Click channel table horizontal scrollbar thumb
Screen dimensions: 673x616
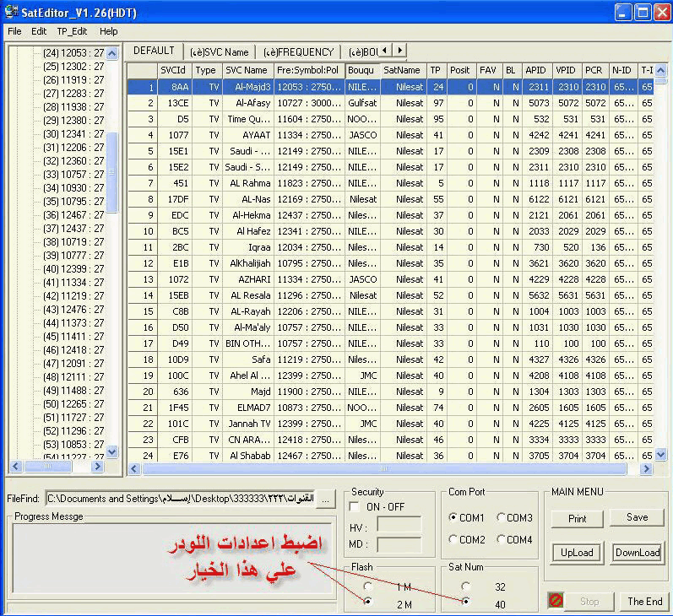pyautogui.click(x=384, y=469)
